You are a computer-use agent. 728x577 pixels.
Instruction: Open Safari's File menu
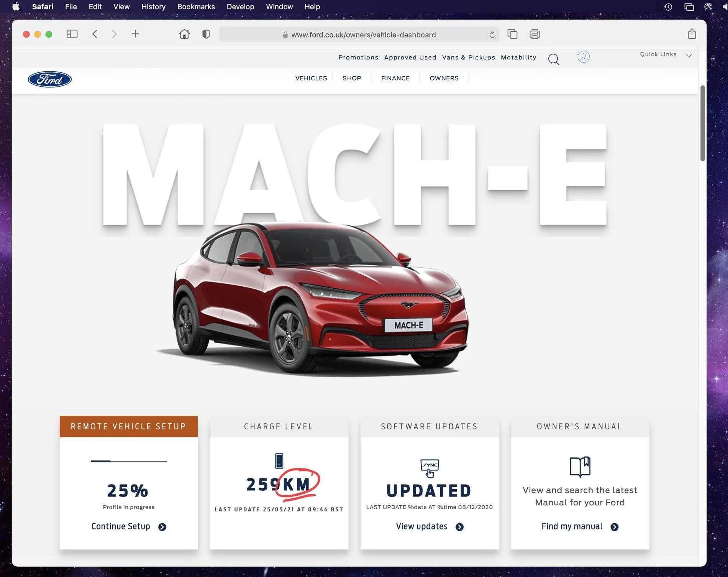click(x=71, y=7)
